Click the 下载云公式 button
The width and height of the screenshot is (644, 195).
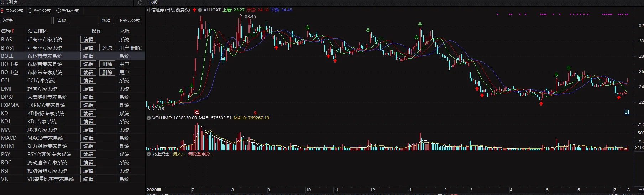tap(129, 21)
